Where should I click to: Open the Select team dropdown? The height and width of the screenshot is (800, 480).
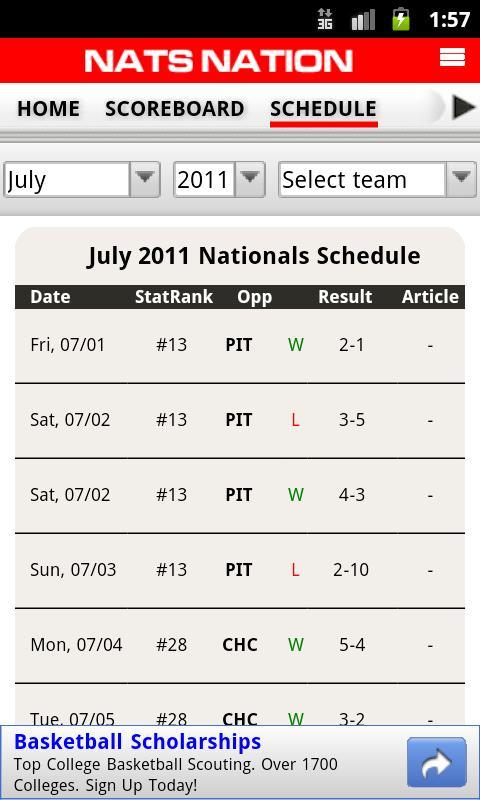click(377, 180)
